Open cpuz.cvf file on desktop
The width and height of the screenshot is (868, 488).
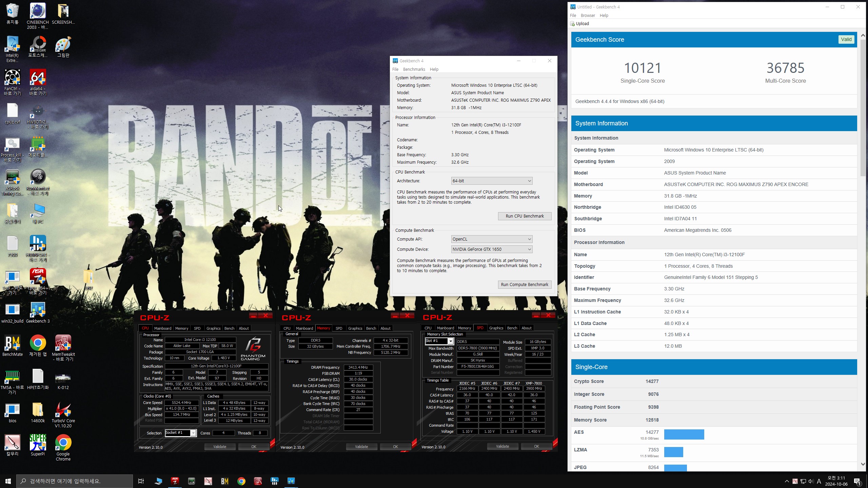tap(13, 114)
